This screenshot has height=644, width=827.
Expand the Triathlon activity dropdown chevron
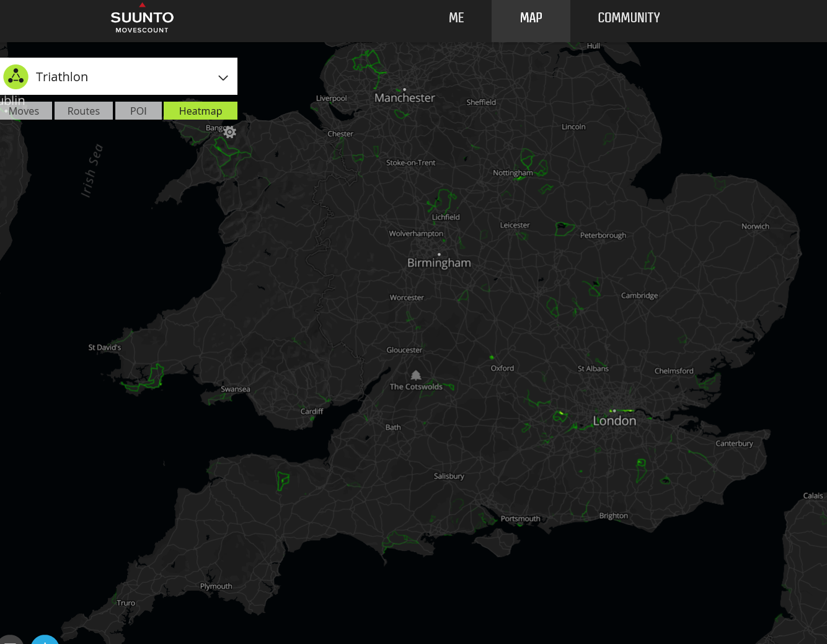pyautogui.click(x=223, y=77)
